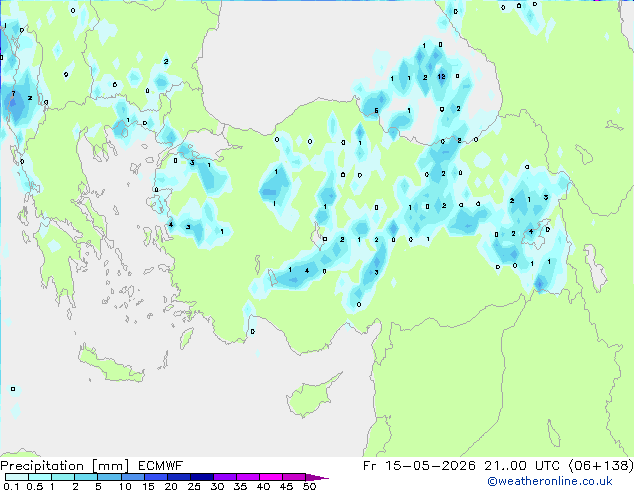
Task: Click the 10–15 mm legend color swatch
Action: (x=132, y=477)
